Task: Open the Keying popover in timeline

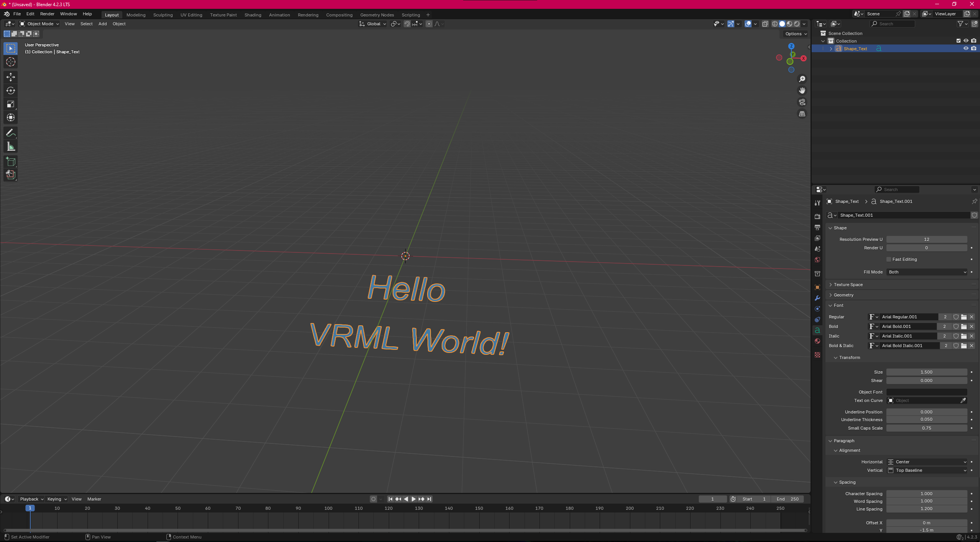Action: (57, 499)
